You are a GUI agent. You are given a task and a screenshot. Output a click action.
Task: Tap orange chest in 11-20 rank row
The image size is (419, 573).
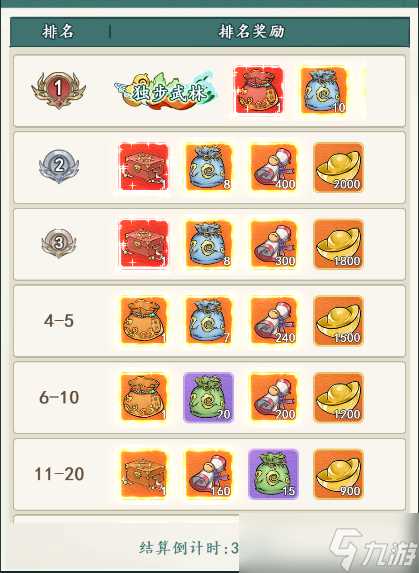click(144, 474)
